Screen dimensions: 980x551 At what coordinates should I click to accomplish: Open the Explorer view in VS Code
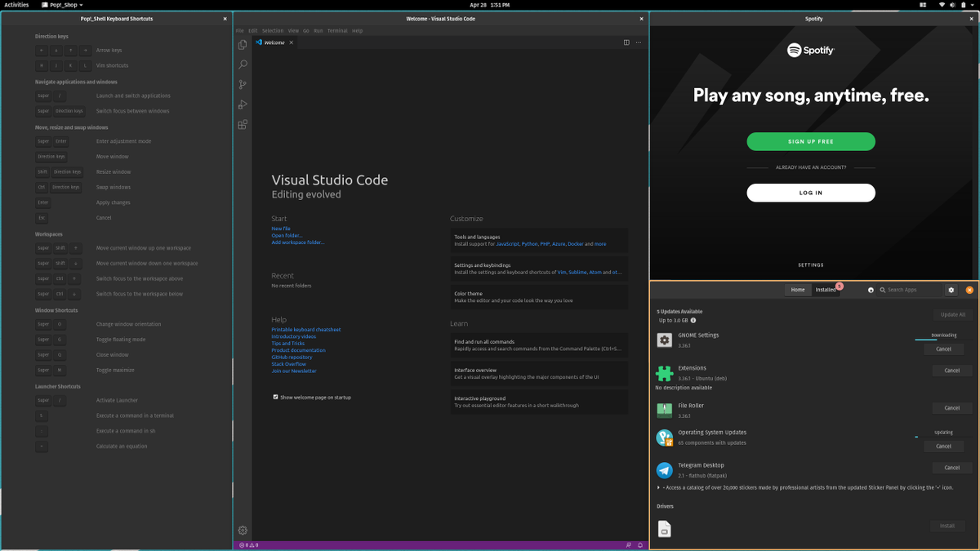click(x=242, y=45)
